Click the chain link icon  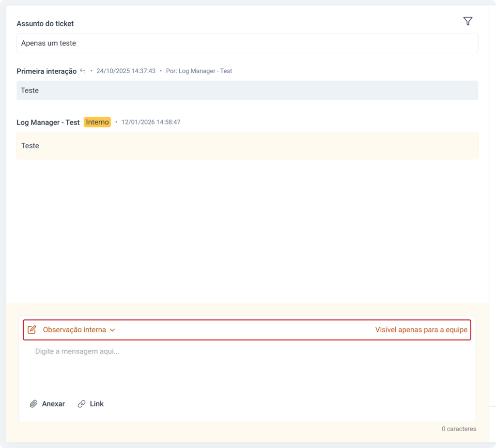coord(82,404)
